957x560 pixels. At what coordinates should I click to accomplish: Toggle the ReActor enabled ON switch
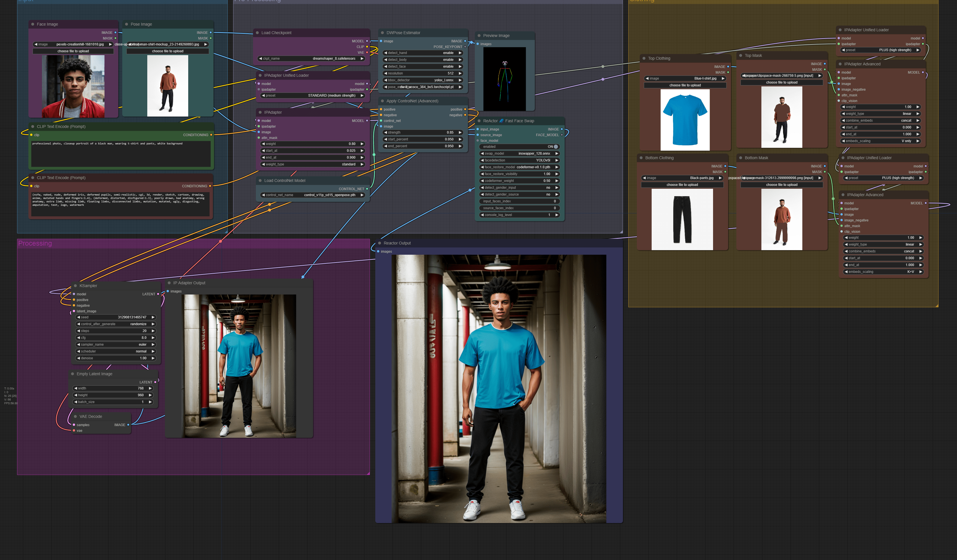tap(555, 147)
